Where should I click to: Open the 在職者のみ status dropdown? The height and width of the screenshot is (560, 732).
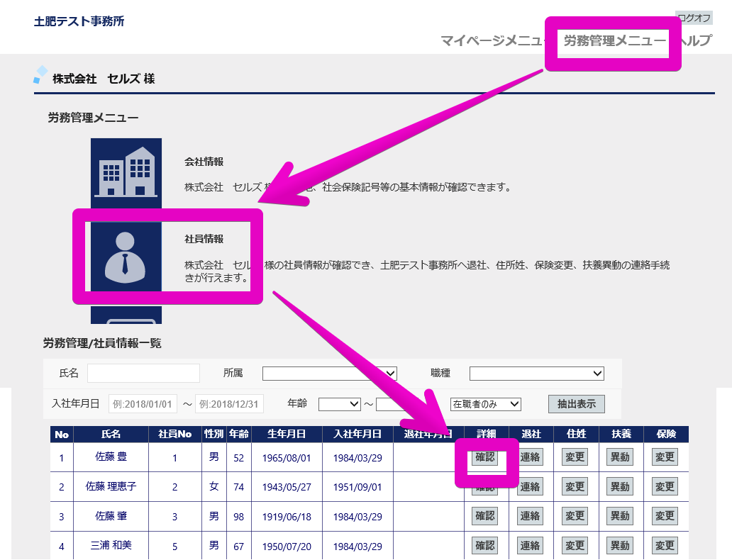pyautogui.click(x=485, y=404)
